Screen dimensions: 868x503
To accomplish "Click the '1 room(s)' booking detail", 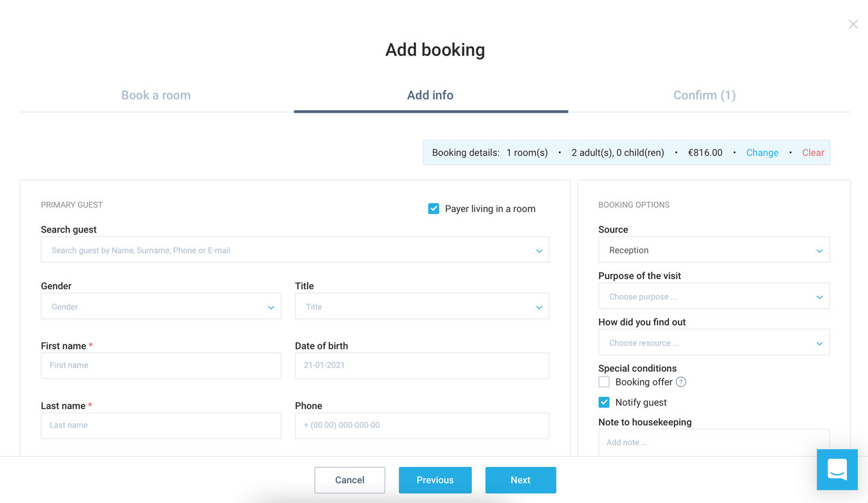I will coord(527,152).
